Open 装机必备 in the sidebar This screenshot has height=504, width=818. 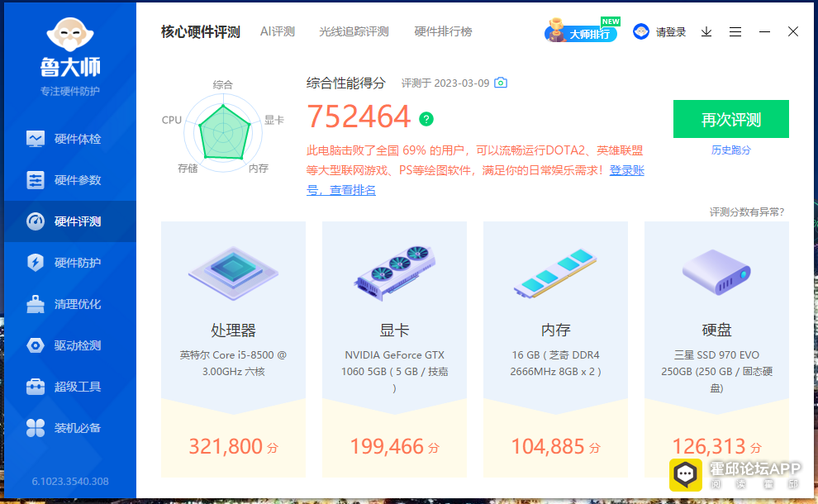pos(70,428)
